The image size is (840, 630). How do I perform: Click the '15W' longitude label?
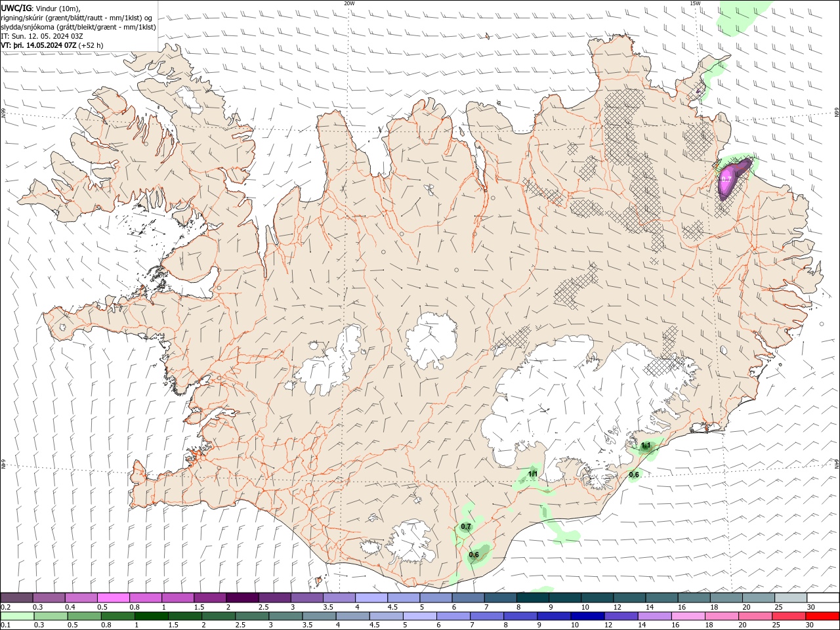pos(695,3)
